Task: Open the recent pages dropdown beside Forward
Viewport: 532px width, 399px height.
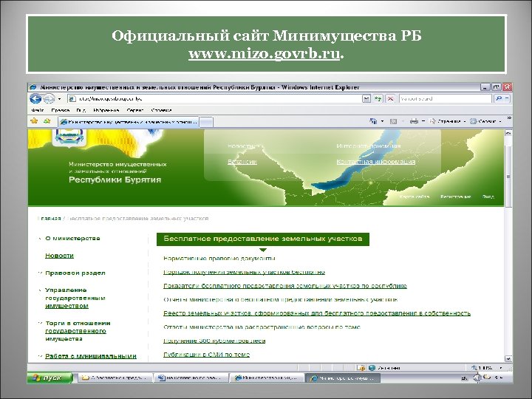Action: (59, 99)
